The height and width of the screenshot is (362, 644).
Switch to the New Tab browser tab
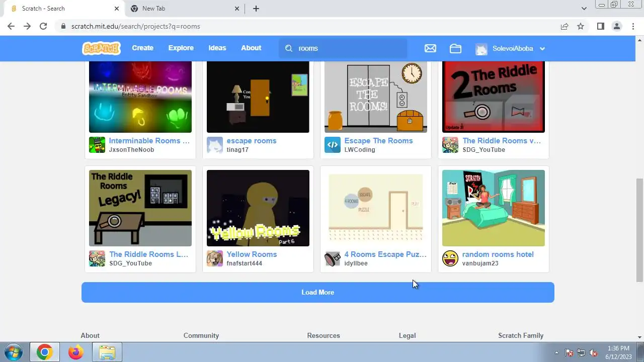(x=184, y=9)
